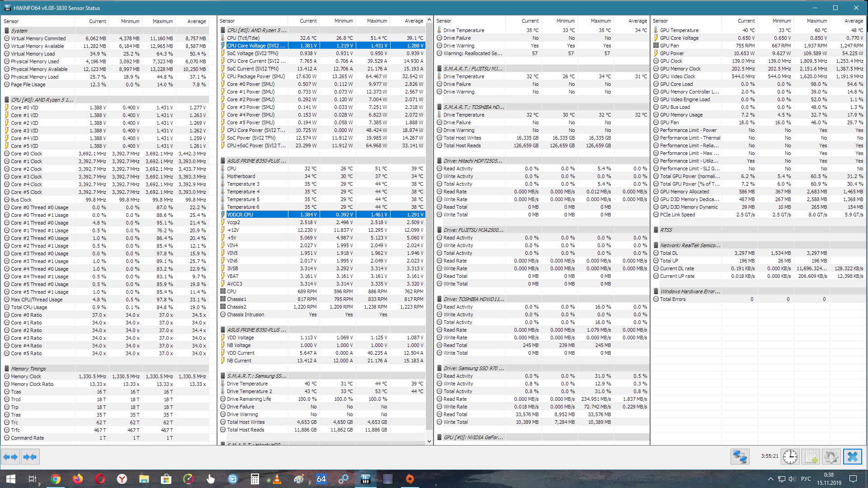Click the expand layout arrows button
This screenshot has height=488, width=868.
click(10, 457)
